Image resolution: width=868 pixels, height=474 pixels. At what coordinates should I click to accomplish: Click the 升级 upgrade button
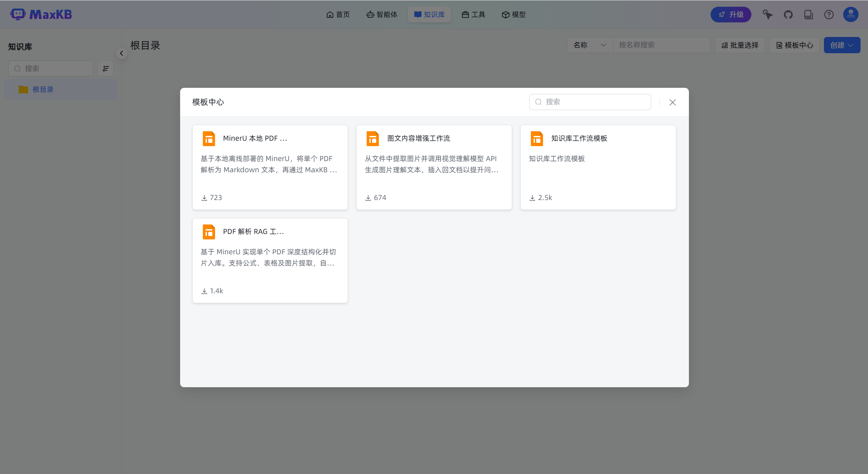[x=731, y=15]
